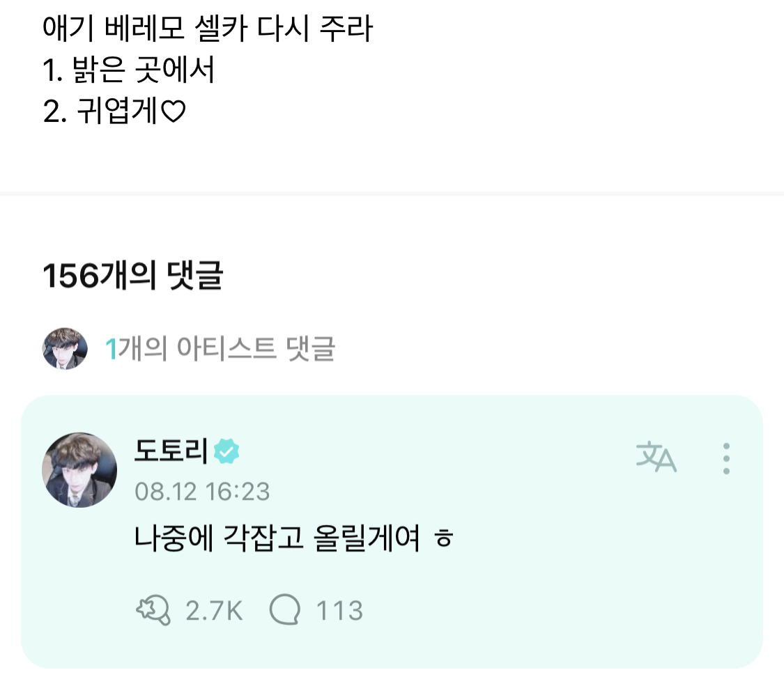Viewport: 784px width, 686px height.
Task: View the 113 replies count
Action: (x=339, y=611)
